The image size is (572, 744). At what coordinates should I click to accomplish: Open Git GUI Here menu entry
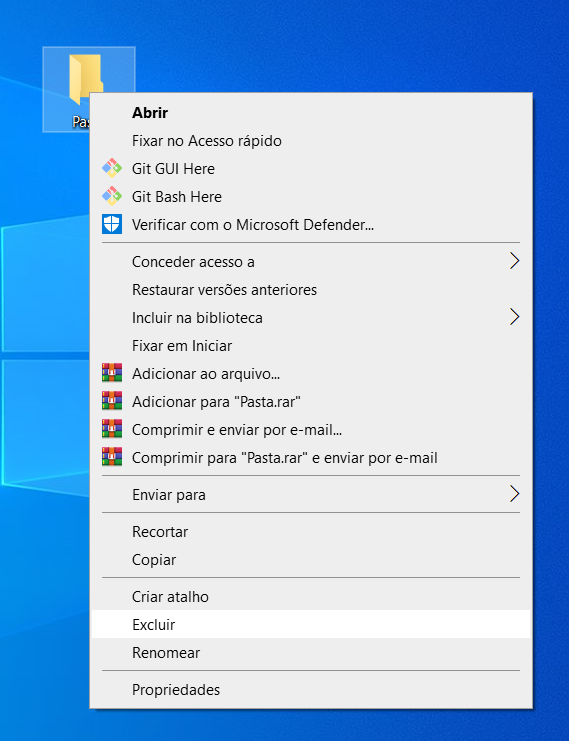[x=311, y=169]
